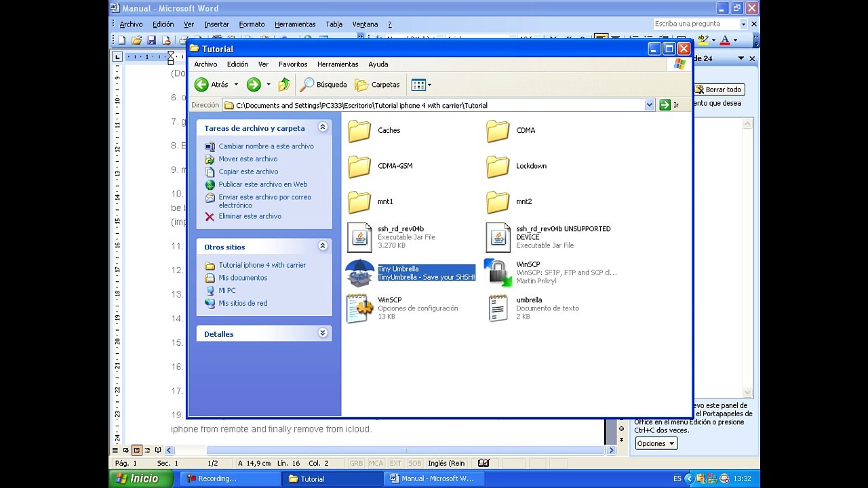Open the Atrás history dropdown arrow
The image size is (868, 488).
pos(236,85)
